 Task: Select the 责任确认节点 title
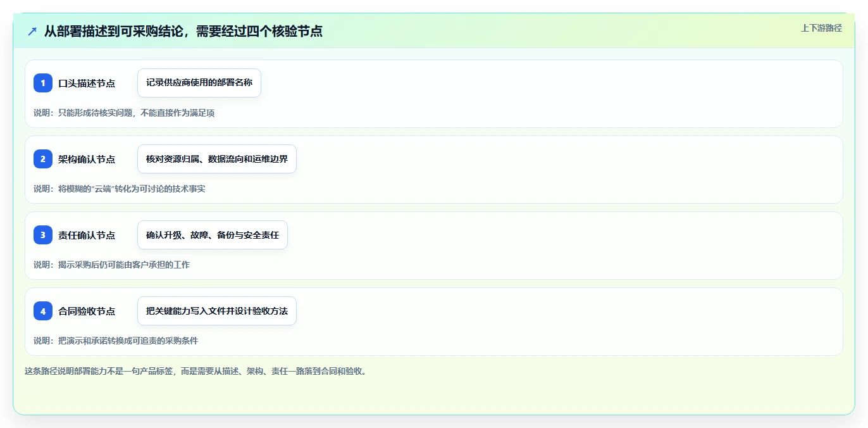pyautogui.click(x=87, y=235)
